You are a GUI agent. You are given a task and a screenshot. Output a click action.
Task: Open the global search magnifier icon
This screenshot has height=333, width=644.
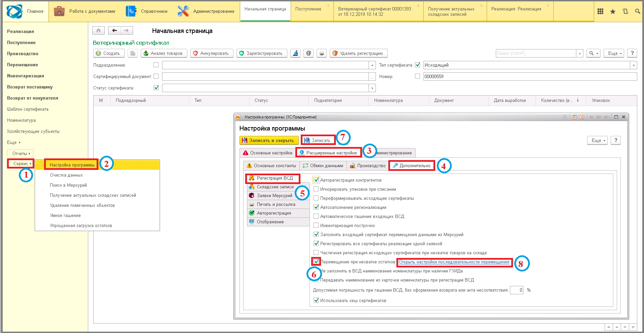coord(637,11)
